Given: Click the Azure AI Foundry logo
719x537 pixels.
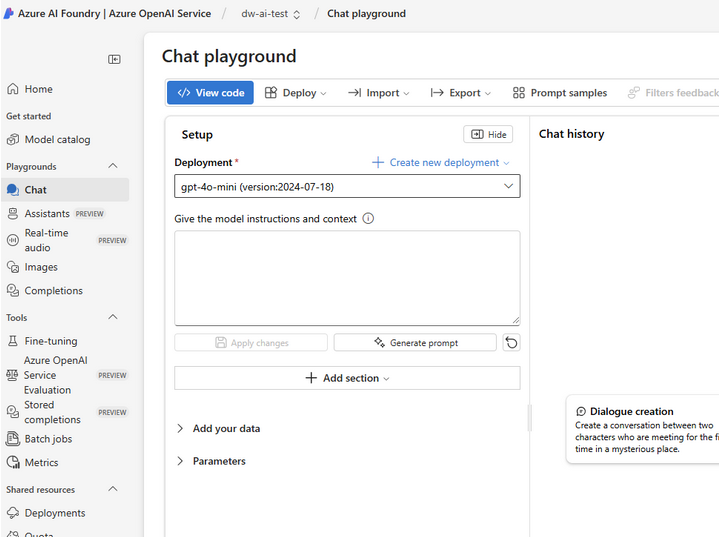Looking at the screenshot, I should point(8,13).
